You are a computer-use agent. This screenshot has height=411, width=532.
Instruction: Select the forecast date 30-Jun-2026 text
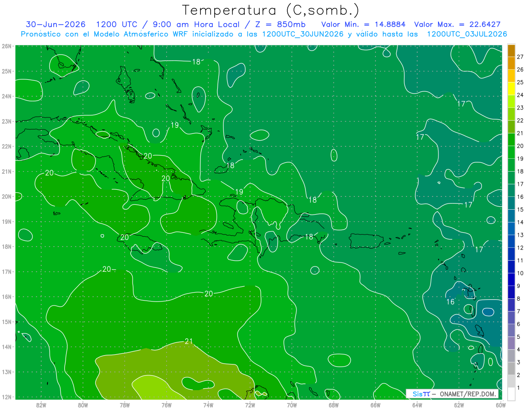pos(55,24)
